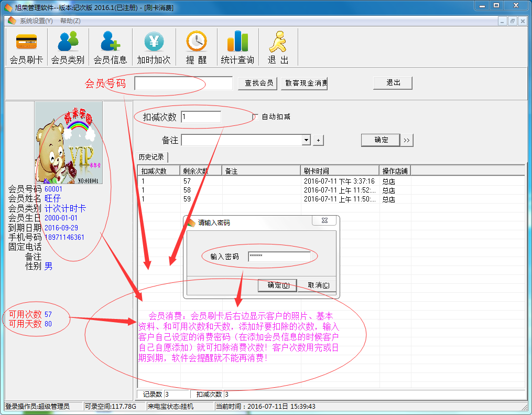Click the >> expander beside 确定
The height and width of the screenshot is (415, 532).
pos(407,140)
